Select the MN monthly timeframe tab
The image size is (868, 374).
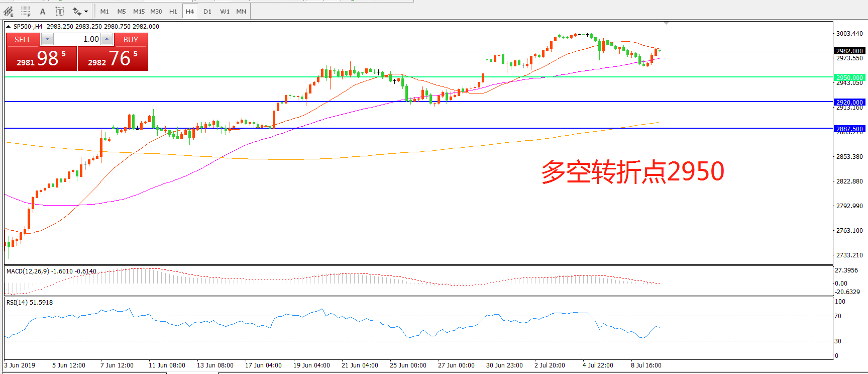click(241, 11)
